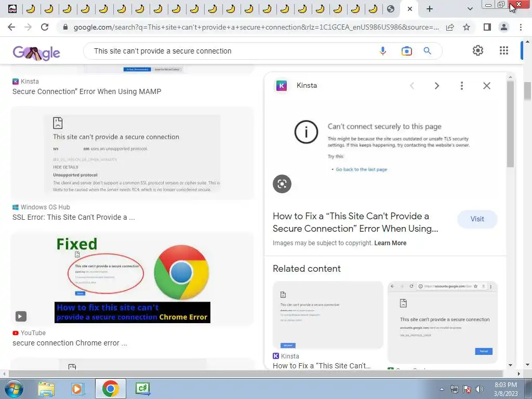Open the Windows Start menu

(14, 389)
